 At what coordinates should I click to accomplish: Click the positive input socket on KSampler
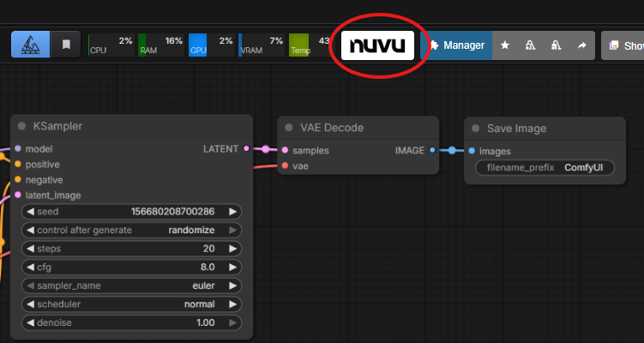pyautogui.click(x=18, y=164)
